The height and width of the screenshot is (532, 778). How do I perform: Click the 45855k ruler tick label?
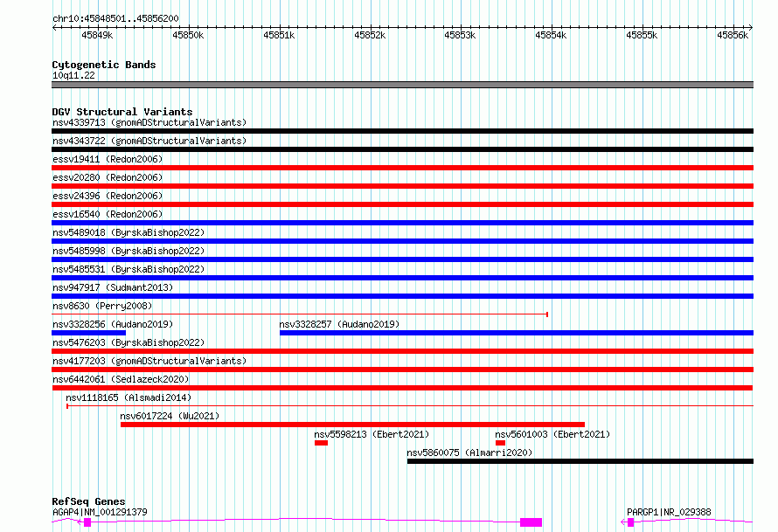coord(642,35)
